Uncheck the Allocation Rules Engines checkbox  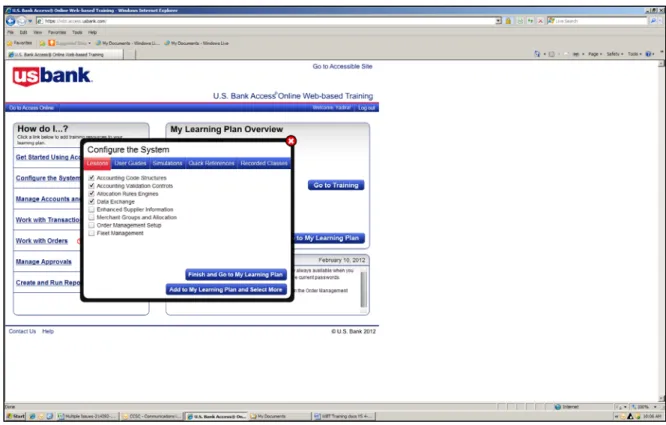point(91,194)
